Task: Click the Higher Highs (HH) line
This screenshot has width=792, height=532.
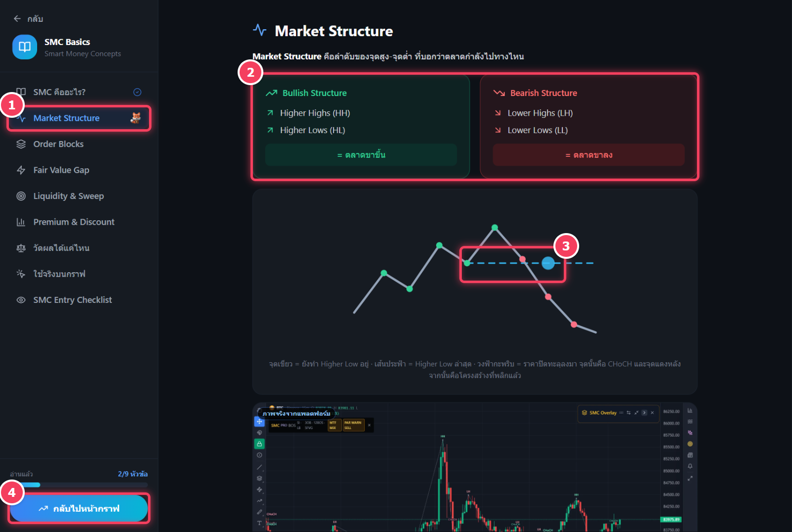Action: pos(315,113)
